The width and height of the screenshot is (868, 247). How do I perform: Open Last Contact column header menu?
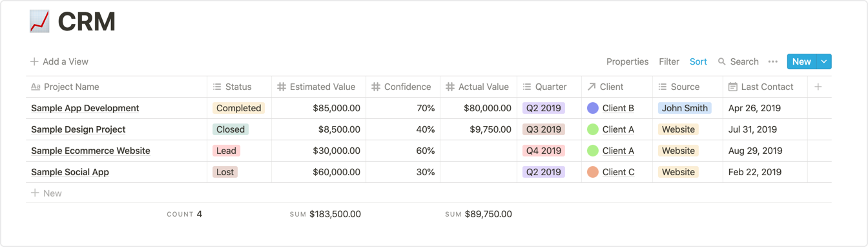coord(765,87)
